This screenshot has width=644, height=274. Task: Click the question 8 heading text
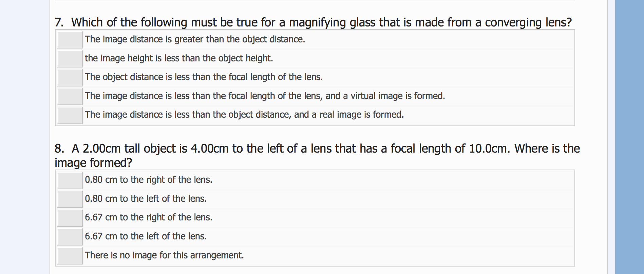pyautogui.click(x=316, y=149)
